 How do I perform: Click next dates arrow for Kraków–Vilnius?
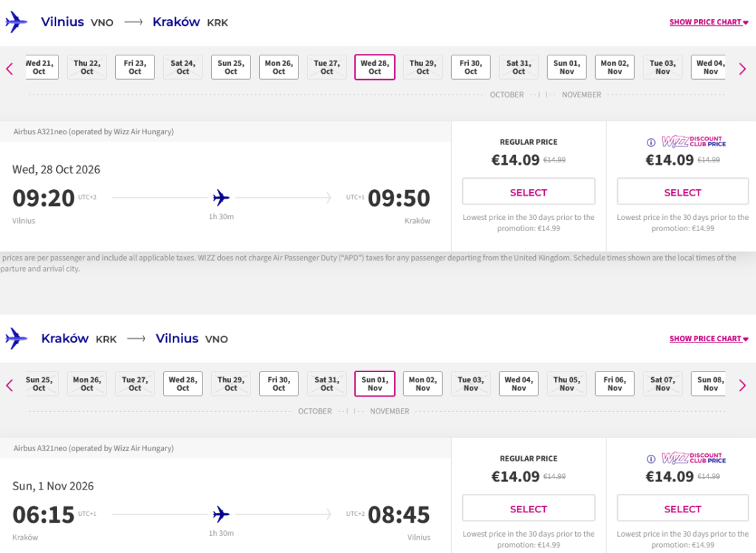click(x=742, y=385)
